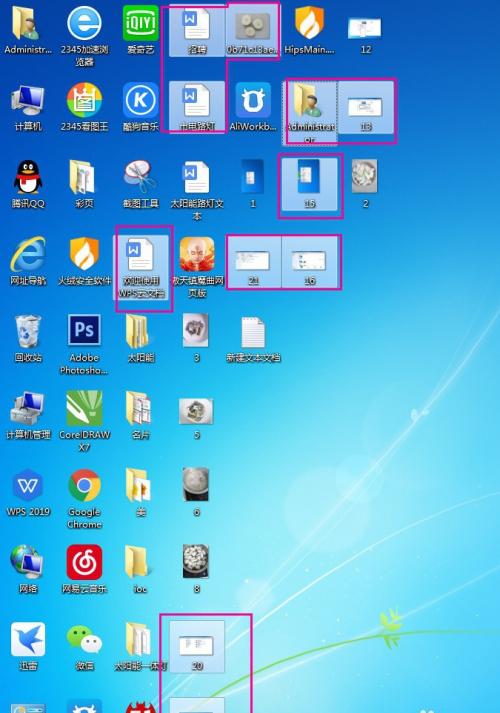Launch 迅雷 Thunder downloader
Viewport: 500px width, 713px height.
[x=28, y=647]
